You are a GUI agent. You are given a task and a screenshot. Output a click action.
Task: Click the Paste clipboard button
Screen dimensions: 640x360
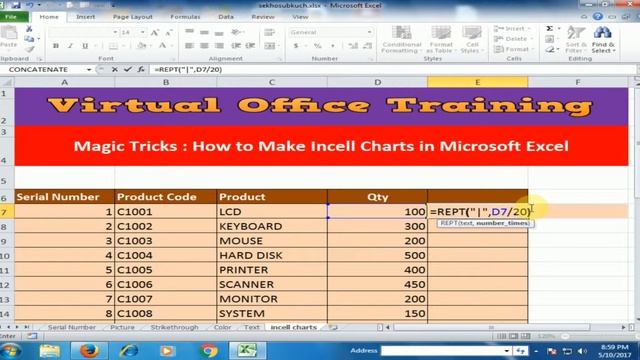pyautogui.click(x=9, y=38)
